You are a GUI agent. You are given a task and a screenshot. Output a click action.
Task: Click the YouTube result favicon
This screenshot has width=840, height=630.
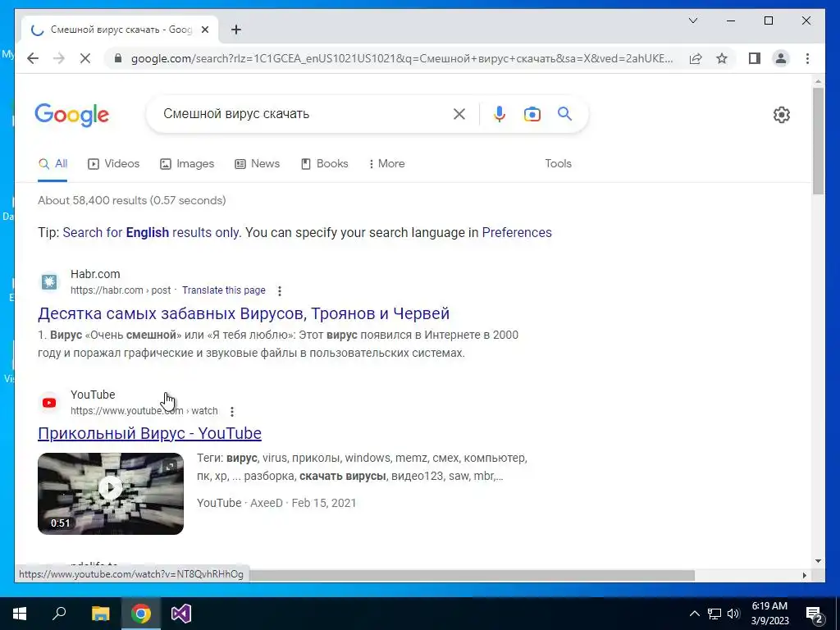(x=49, y=403)
